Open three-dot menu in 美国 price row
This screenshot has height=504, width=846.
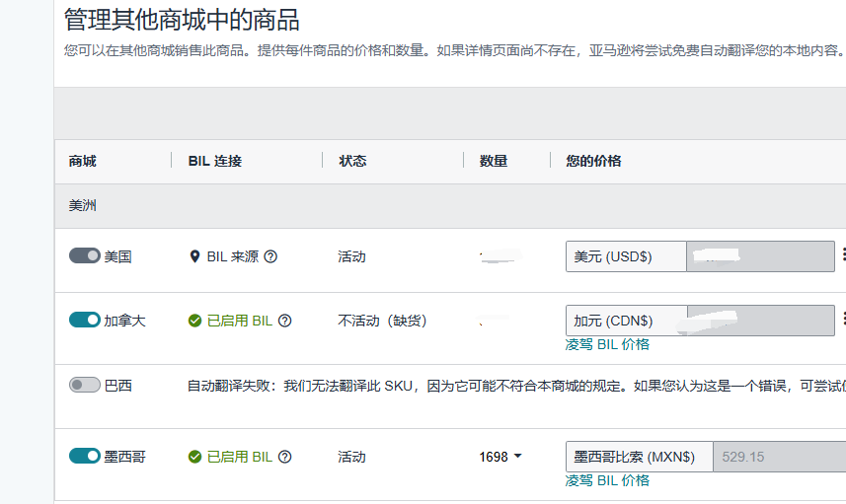[x=843, y=255]
